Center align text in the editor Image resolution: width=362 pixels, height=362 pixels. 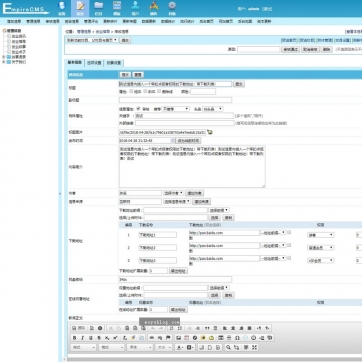233,328
